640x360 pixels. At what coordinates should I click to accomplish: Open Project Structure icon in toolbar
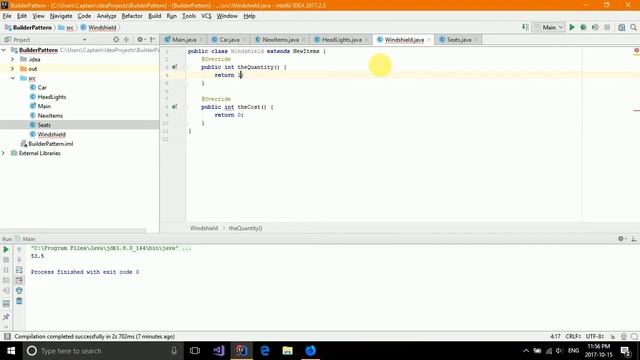[x=621, y=27]
